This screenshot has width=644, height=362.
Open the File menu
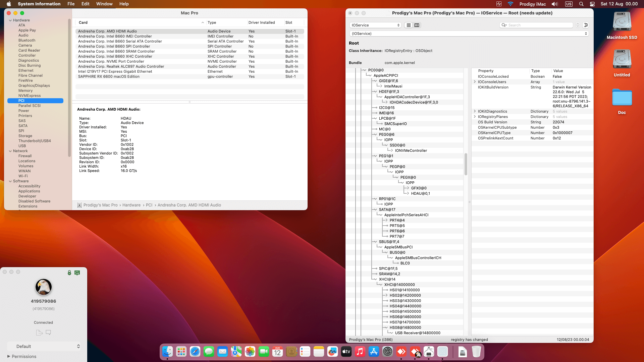pyautogui.click(x=71, y=4)
